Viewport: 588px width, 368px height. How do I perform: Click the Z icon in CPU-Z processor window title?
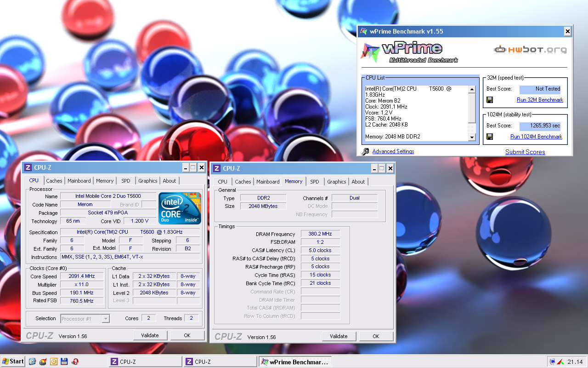point(28,167)
